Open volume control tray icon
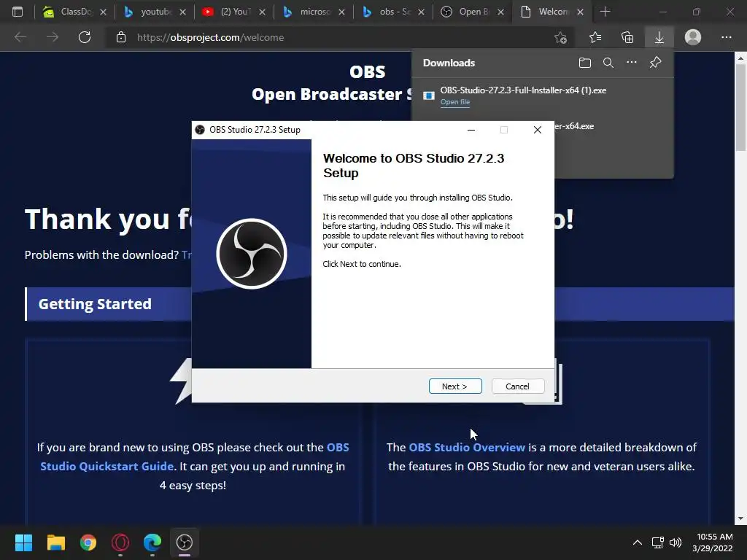 click(x=676, y=542)
